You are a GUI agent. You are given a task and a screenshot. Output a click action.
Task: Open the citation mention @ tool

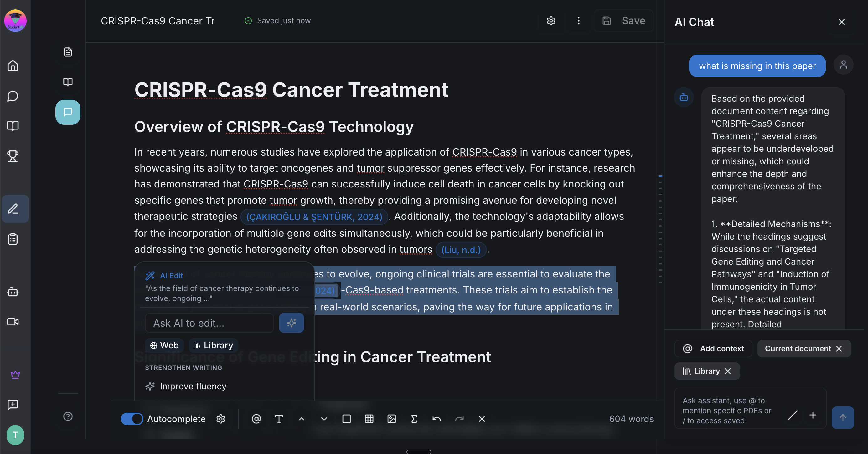click(256, 419)
